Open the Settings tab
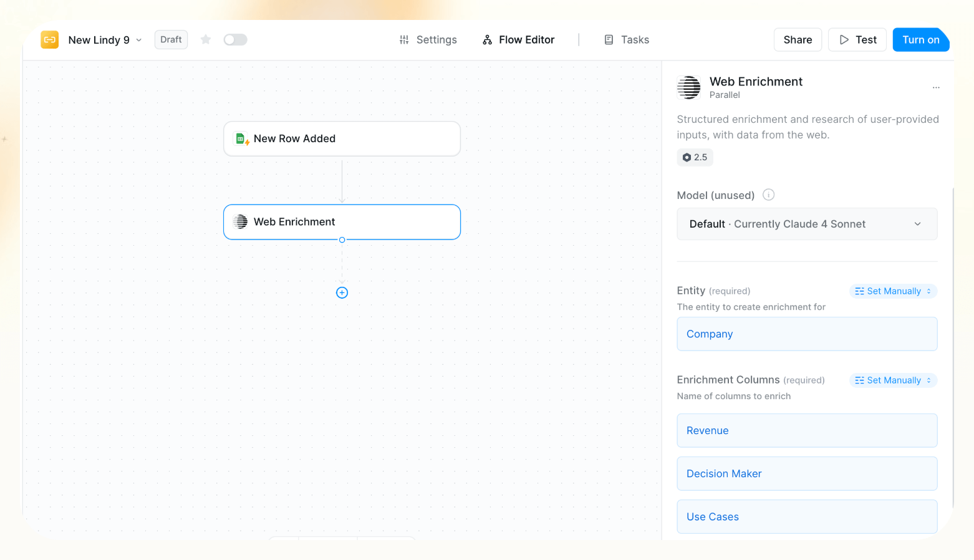 [x=428, y=40]
